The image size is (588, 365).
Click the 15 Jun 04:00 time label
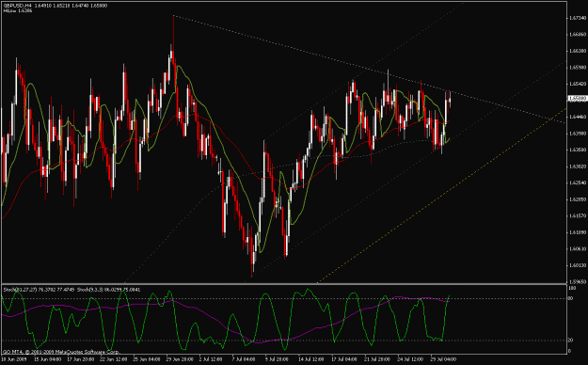(48, 359)
